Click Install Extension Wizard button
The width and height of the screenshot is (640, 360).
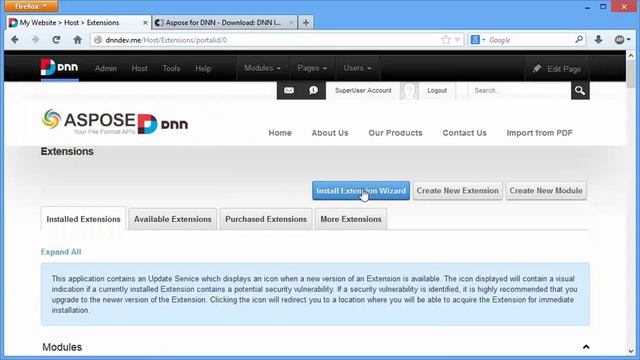click(x=361, y=191)
